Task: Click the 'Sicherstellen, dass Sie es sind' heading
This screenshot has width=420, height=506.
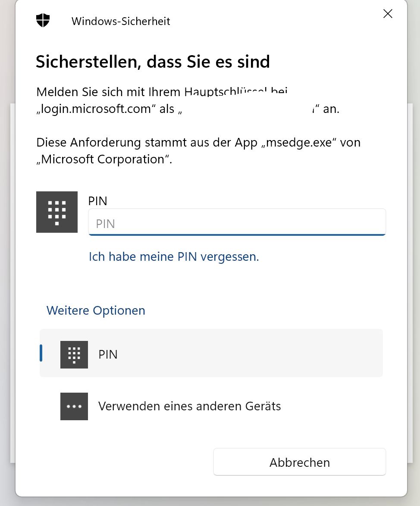Action: coord(153,62)
